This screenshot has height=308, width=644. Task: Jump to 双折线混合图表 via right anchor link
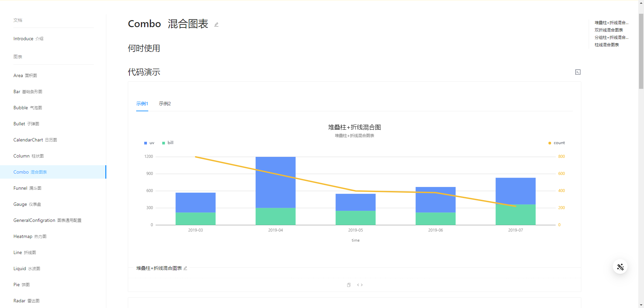608,30
